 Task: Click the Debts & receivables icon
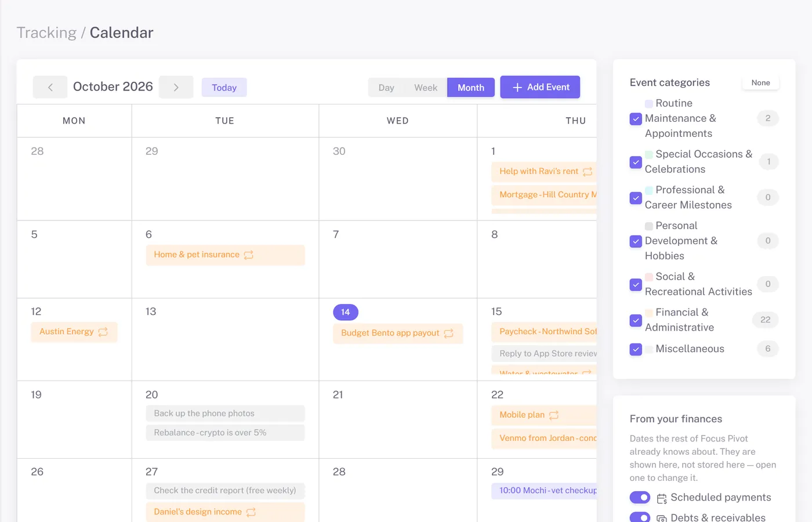click(662, 519)
